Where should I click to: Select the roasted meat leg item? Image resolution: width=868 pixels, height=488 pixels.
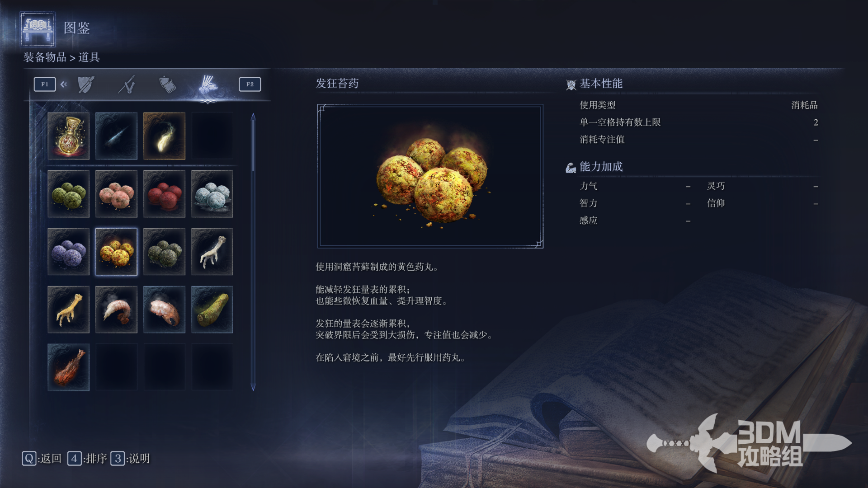[68, 367]
